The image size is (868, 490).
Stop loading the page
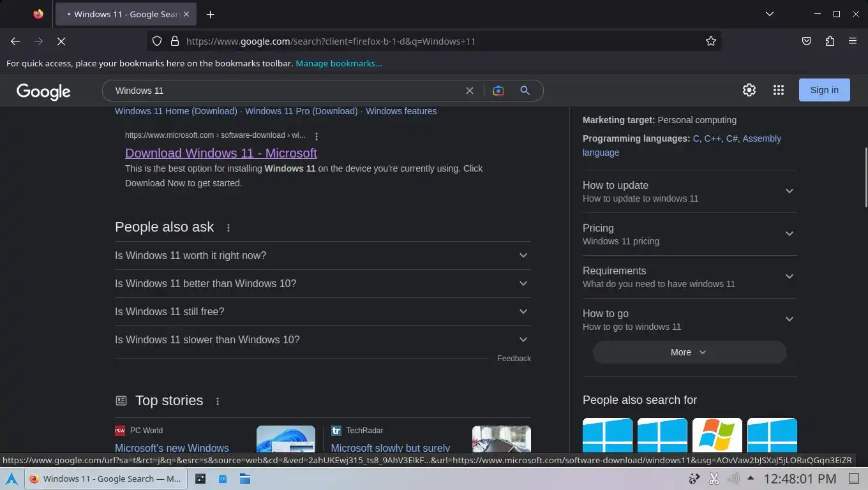[x=61, y=41]
